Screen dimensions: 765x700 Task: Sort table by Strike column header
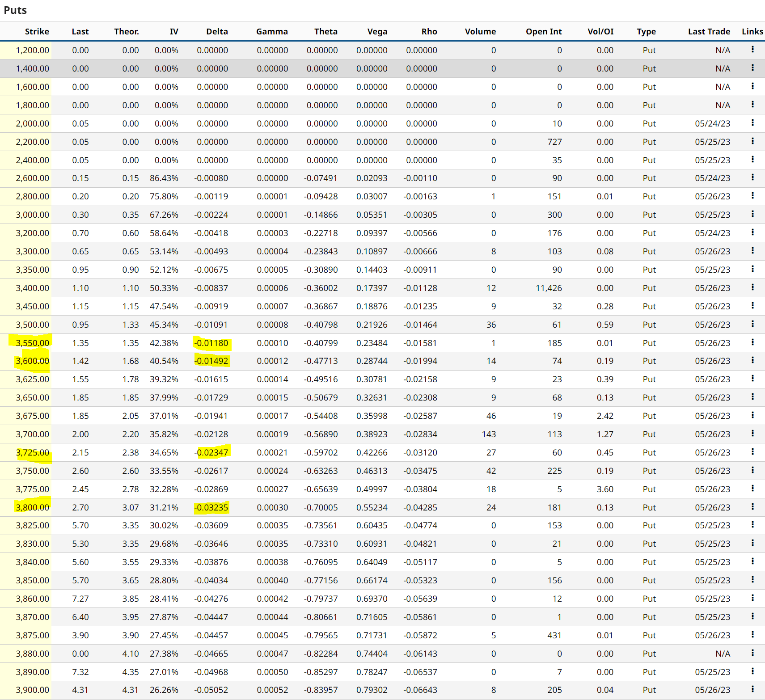tap(37, 31)
